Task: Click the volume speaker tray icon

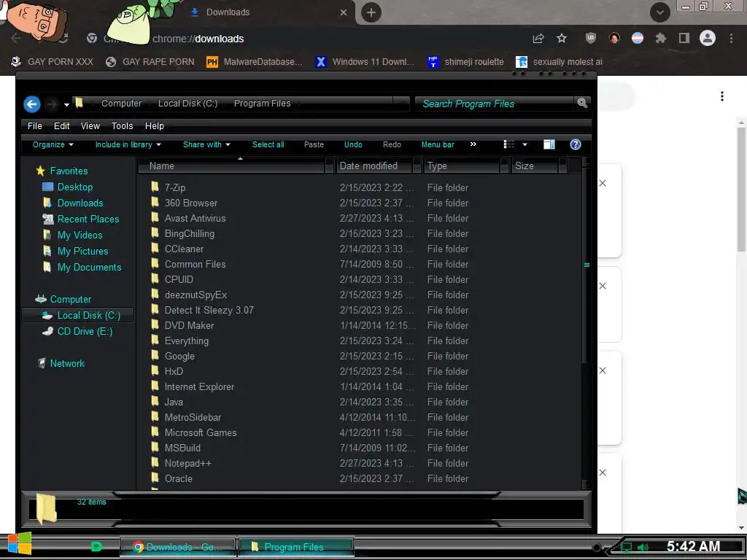Action: click(x=642, y=548)
